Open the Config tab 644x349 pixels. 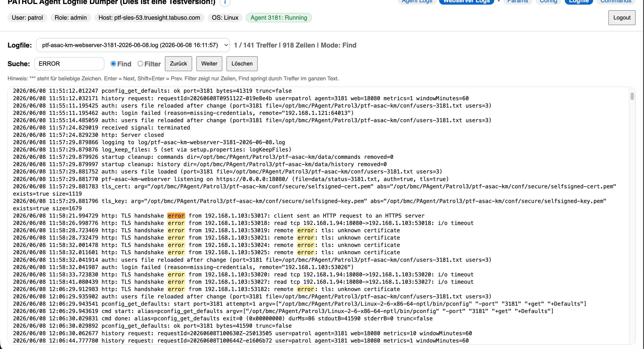coord(548,1)
